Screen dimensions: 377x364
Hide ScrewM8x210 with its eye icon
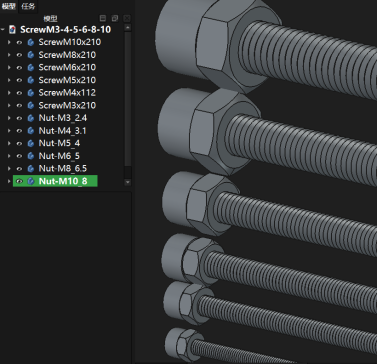19,55
